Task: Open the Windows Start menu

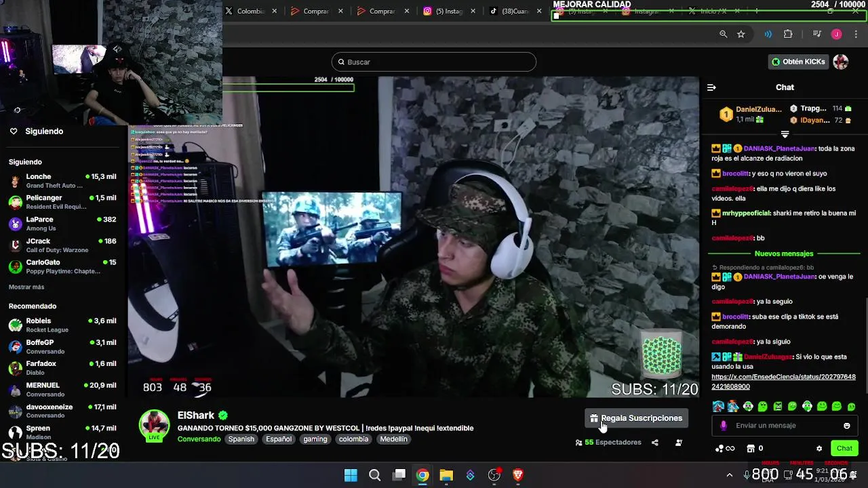Action: [351, 475]
